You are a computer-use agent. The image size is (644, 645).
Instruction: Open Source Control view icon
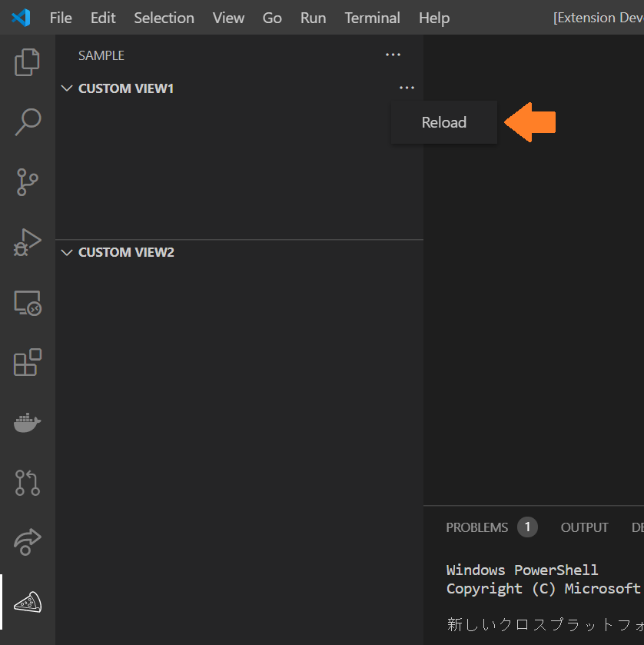click(28, 182)
